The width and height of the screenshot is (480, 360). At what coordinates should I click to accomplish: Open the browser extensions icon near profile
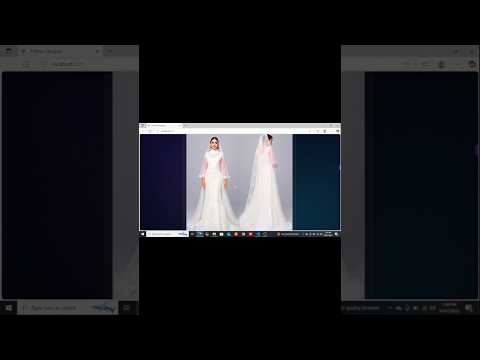pos(325,131)
